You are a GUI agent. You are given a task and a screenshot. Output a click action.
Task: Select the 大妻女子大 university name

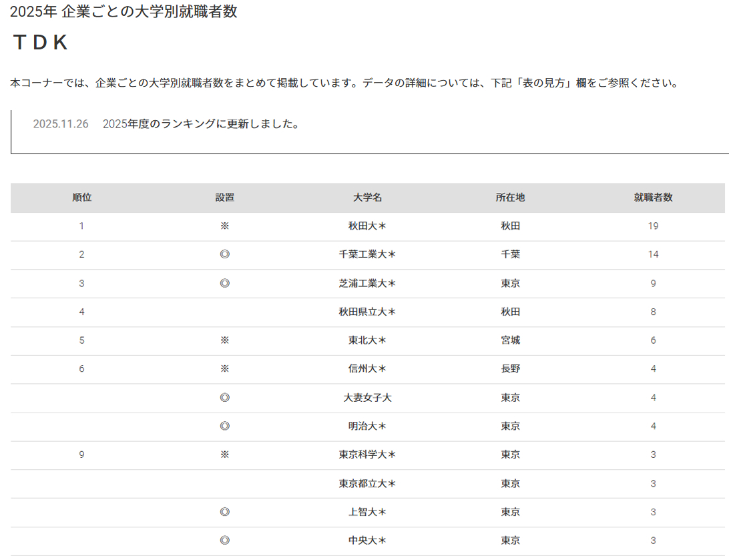(367, 397)
